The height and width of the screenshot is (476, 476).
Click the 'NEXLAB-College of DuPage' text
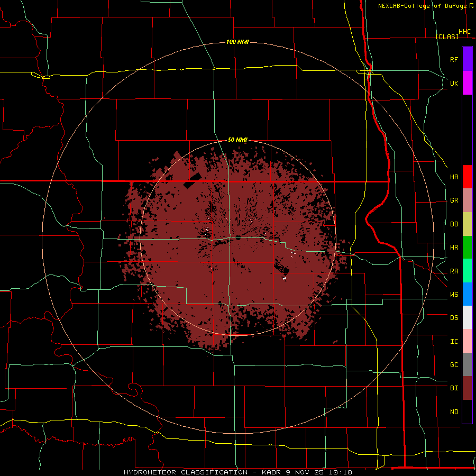tap(422, 6)
